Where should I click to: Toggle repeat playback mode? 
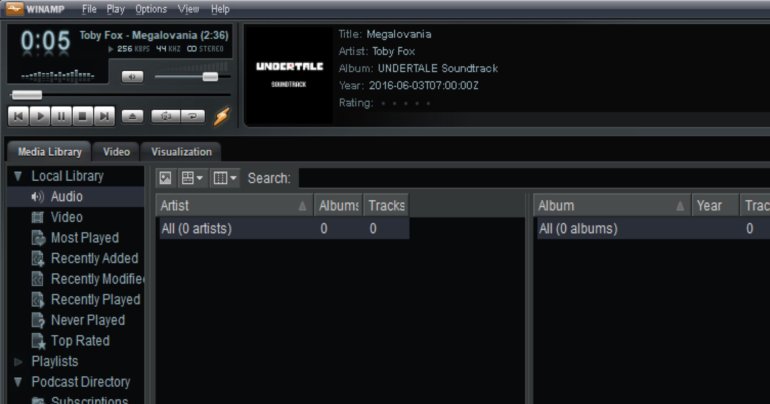193,116
